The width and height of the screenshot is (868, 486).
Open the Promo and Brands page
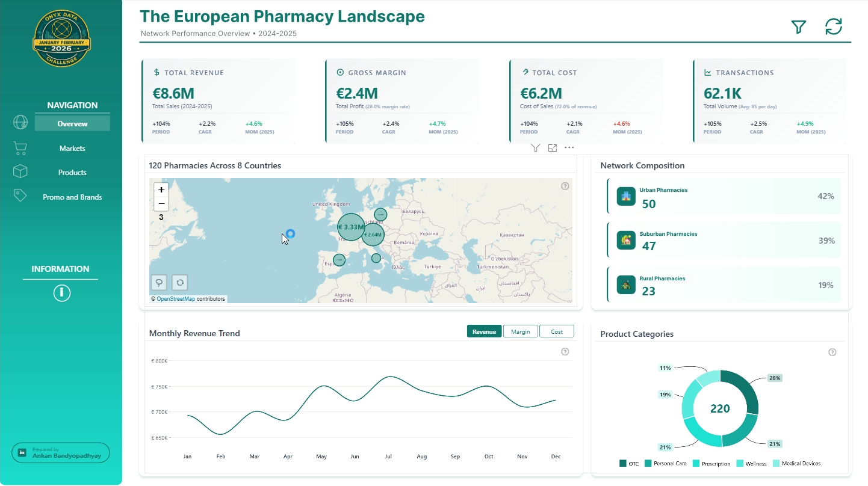click(72, 196)
